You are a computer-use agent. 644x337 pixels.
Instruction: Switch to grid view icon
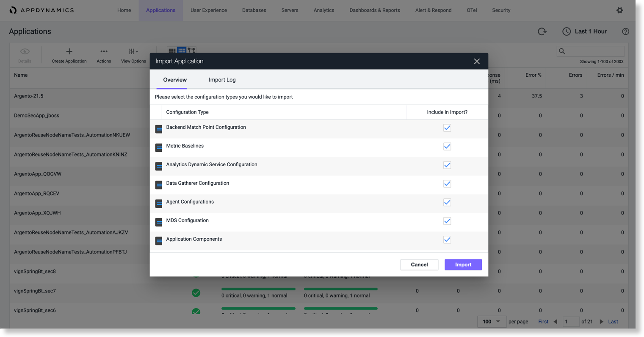click(172, 51)
